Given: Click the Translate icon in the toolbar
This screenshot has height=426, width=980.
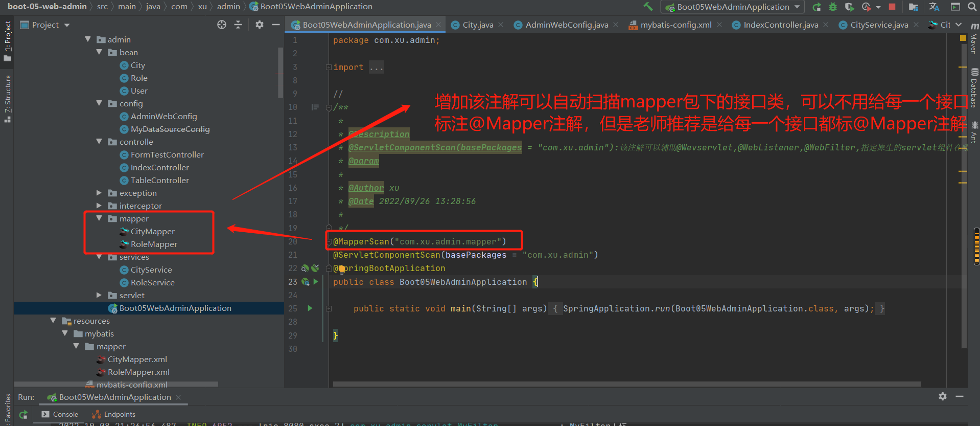Looking at the screenshot, I should pos(935,7).
